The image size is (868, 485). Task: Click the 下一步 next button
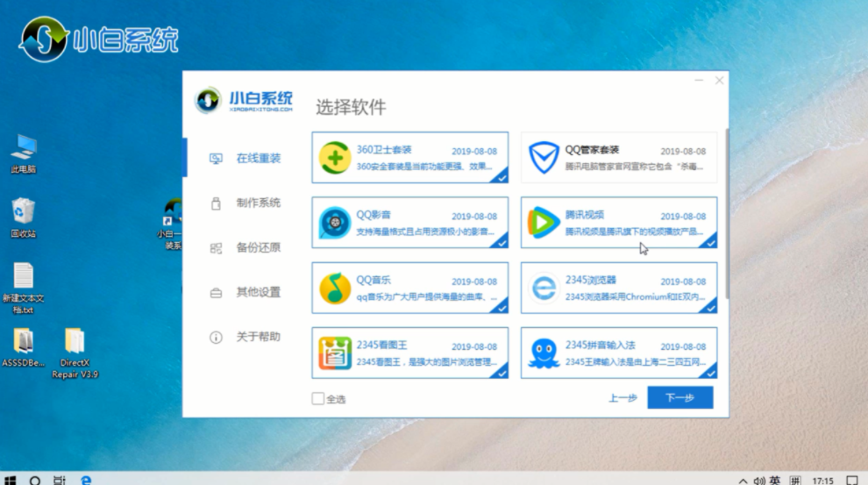click(x=679, y=397)
